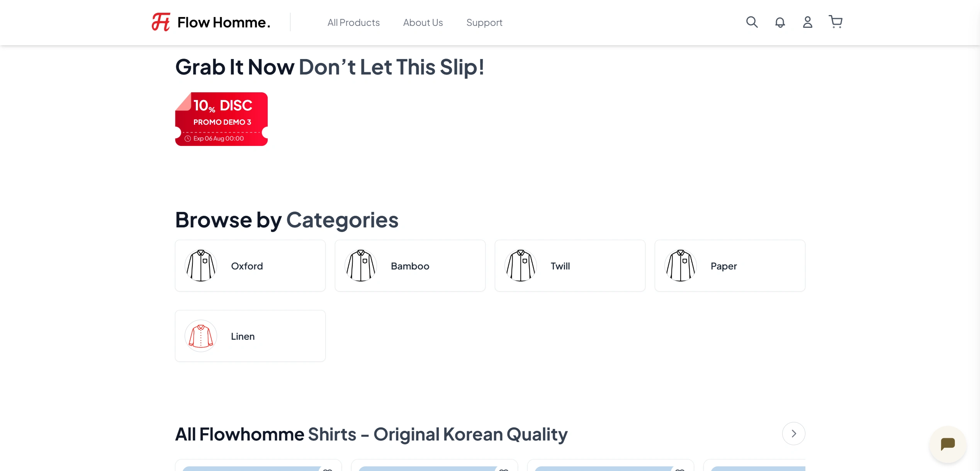This screenshot has height=471, width=980.
Task: Open the shopping cart icon
Action: coord(836,22)
